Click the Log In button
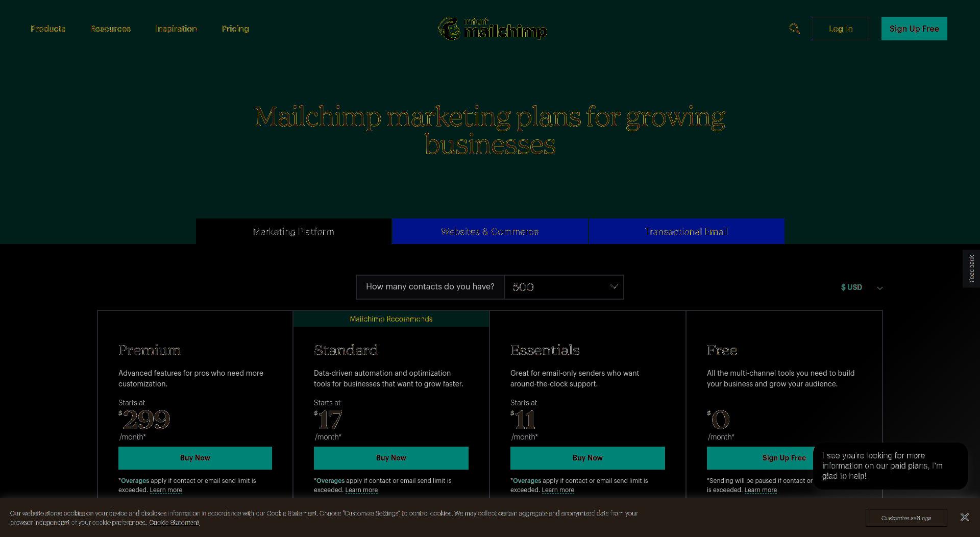This screenshot has width=980, height=537. click(x=840, y=29)
